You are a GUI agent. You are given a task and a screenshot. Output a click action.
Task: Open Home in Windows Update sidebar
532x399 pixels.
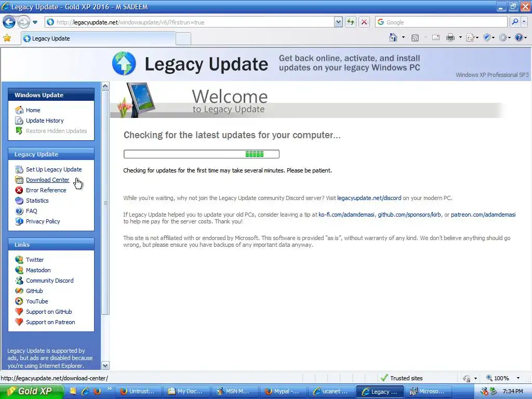pyautogui.click(x=33, y=110)
